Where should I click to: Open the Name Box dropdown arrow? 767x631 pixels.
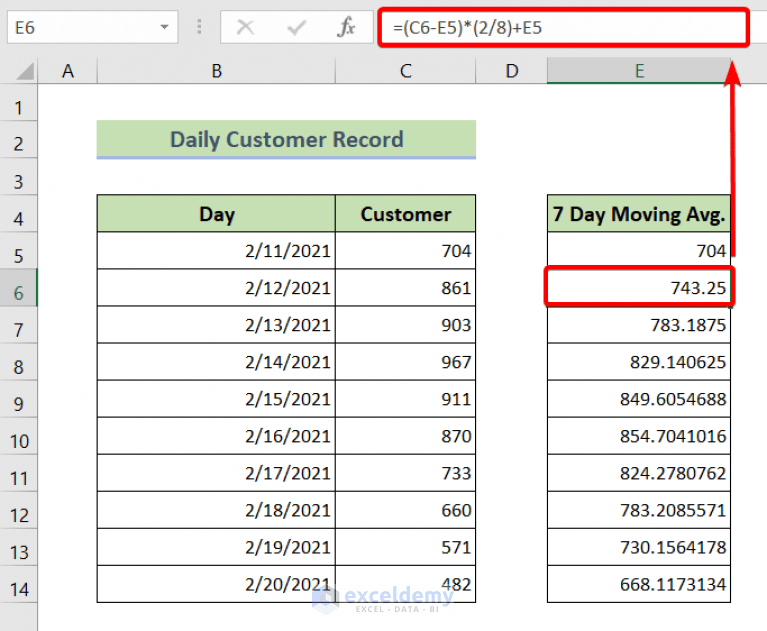coord(164,27)
